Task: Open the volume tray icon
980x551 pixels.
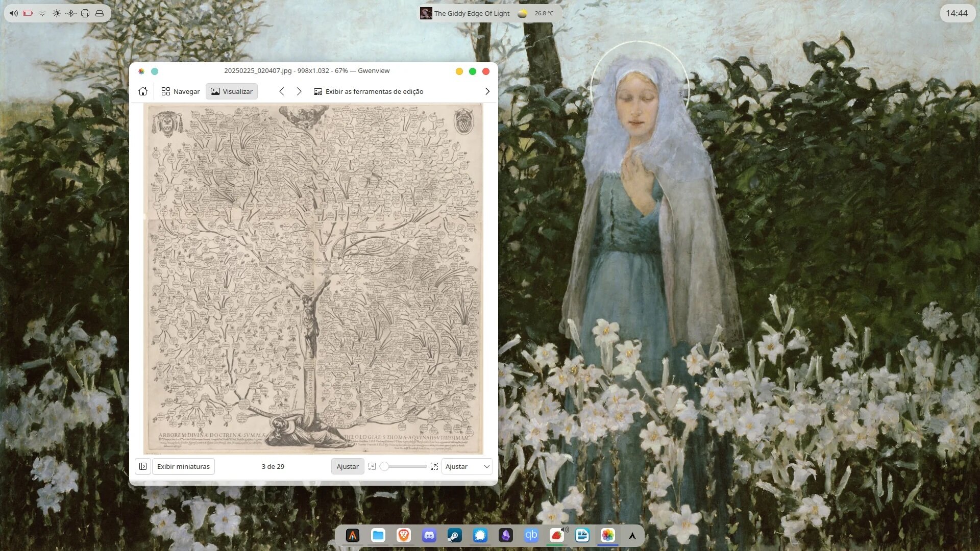Action: 14,13
